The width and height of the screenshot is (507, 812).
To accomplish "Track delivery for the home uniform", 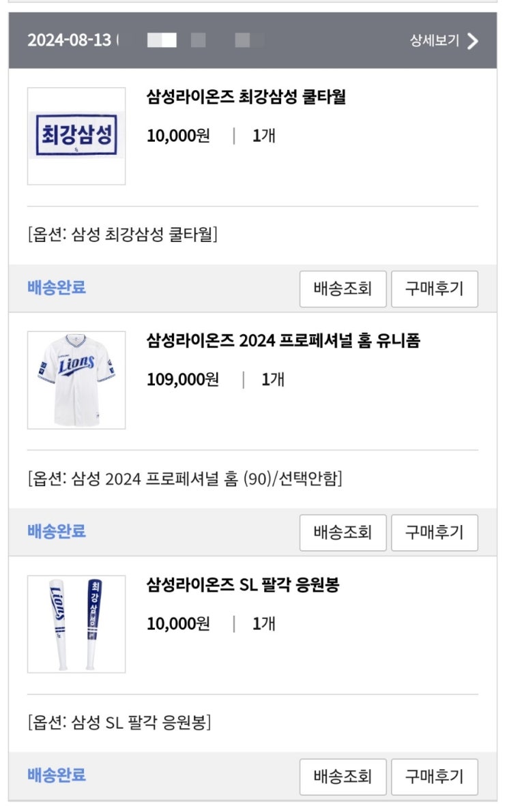I will click(x=343, y=532).
